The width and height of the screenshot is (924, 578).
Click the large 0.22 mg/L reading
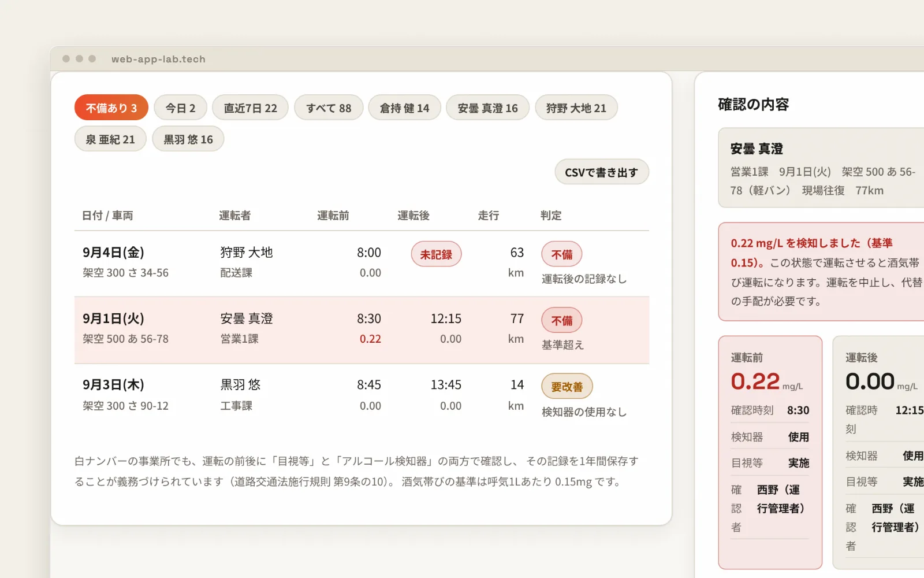pos(767,381)
